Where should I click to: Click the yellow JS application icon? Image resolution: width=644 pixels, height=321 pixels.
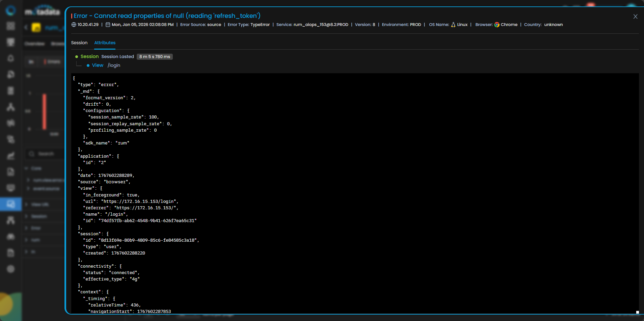36,28
